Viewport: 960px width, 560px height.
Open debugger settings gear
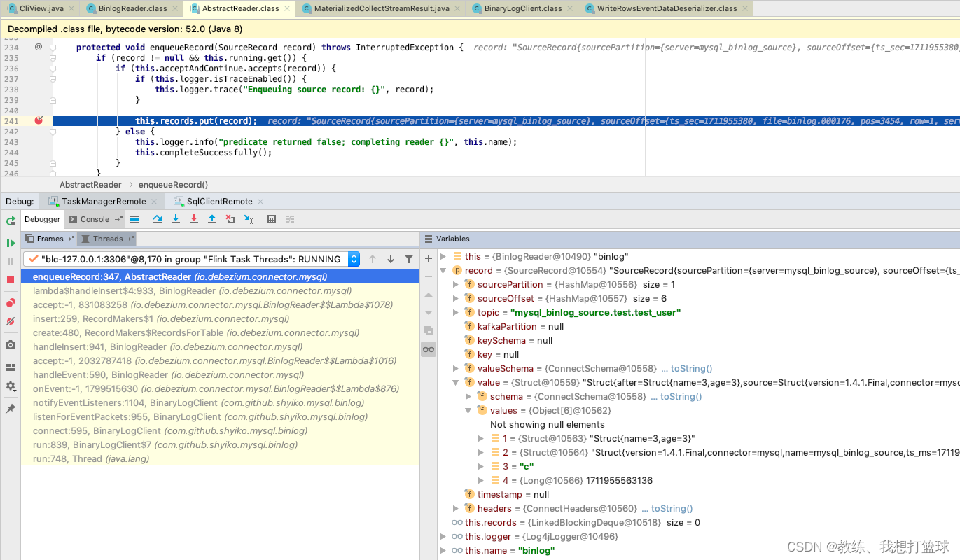click(11, 386)
